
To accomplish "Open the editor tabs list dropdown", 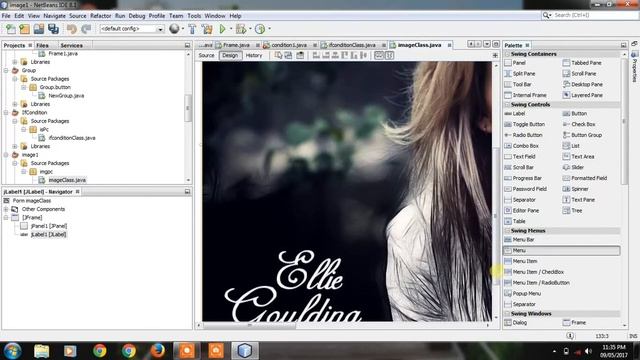I will pos(487,44).
